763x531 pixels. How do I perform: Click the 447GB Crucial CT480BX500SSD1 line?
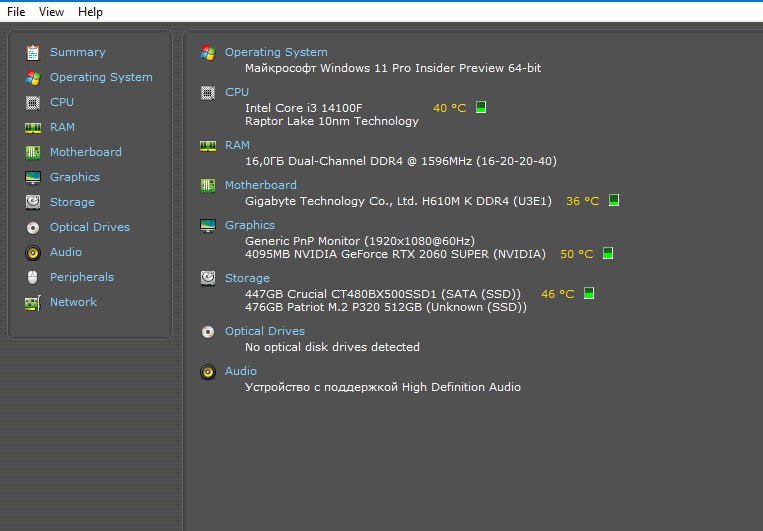click(382, 294)
